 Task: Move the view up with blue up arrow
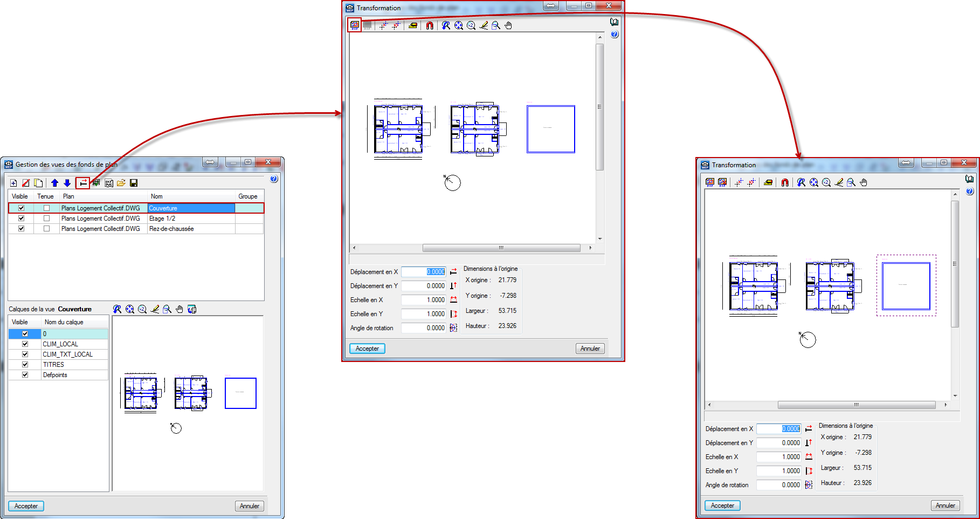[x=54, y=183]
